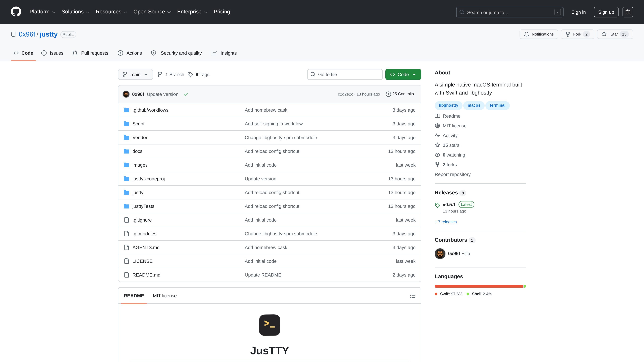Click the .gitignore file icon
Screen dimensions: 644x362
tap(126, 220)
